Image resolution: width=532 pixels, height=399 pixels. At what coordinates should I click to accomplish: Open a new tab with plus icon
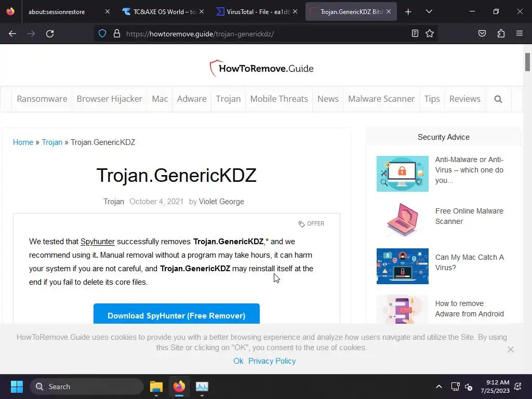click(408, 12)
